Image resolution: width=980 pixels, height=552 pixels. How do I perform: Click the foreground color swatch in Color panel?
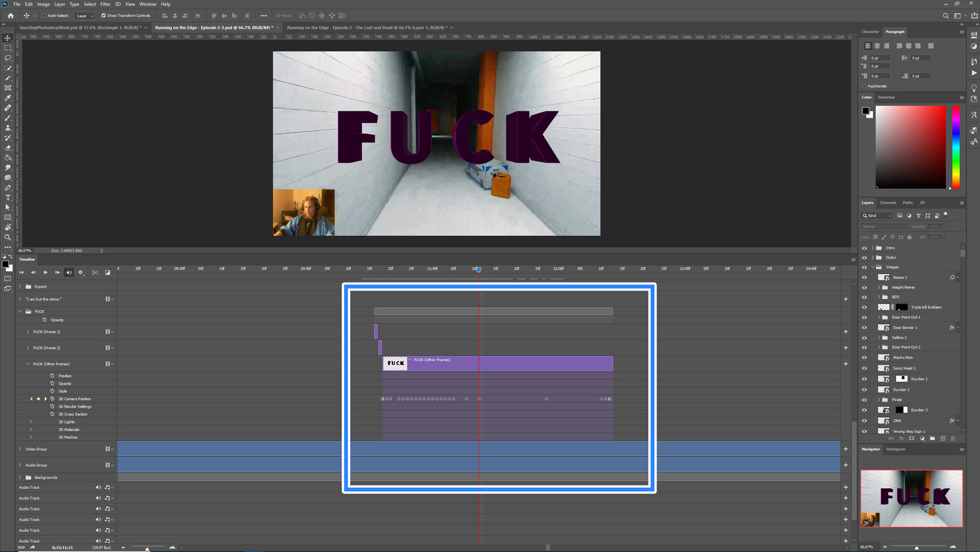click(866, 111)
